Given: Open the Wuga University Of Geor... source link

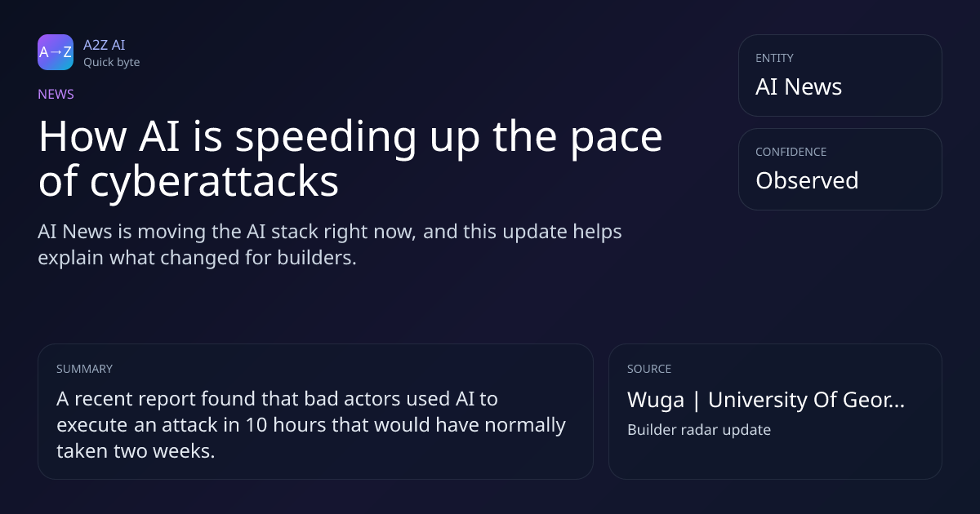Looking at the screenshot, I should coord(766,401).
